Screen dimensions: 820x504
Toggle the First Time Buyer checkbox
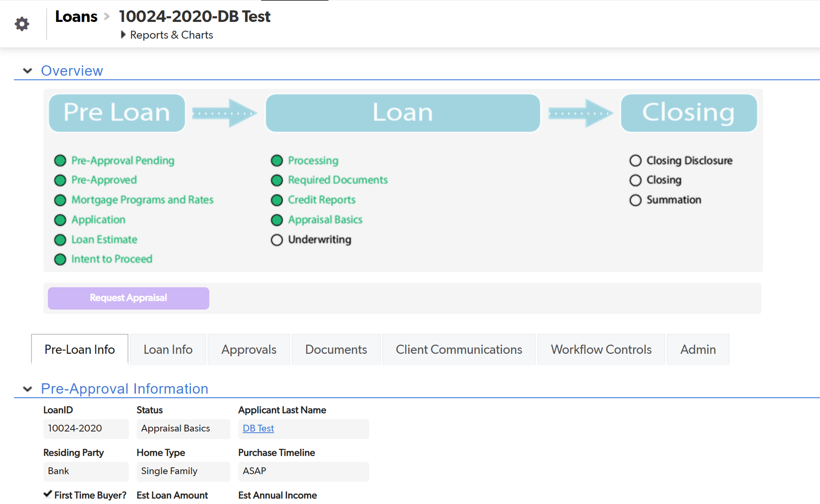tap(48, 494)
